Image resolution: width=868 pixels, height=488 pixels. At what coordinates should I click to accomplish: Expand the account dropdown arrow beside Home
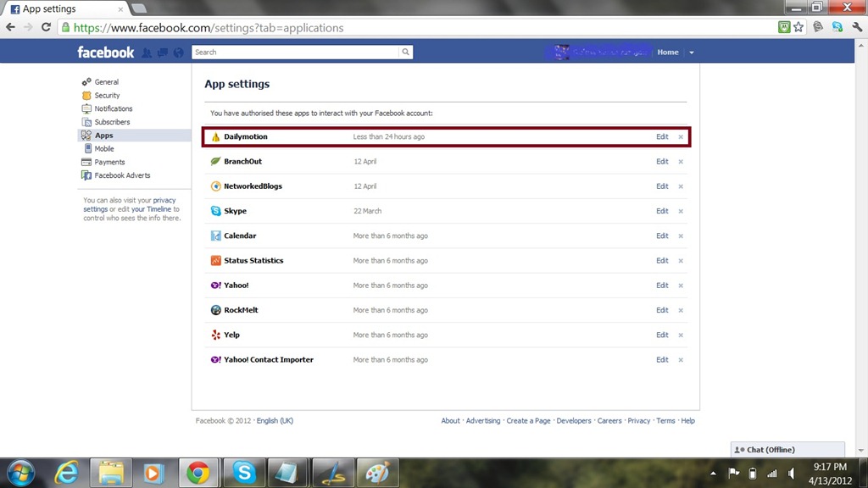pyautogui.click(x=692, y=53)
